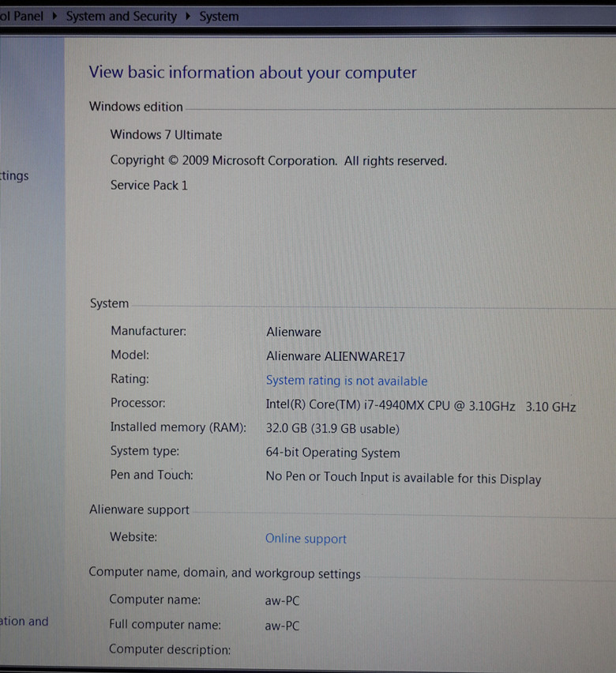
Task: Click the 'Manufacturer:' label
Action: pyautogui.click(x=148, y=331)
